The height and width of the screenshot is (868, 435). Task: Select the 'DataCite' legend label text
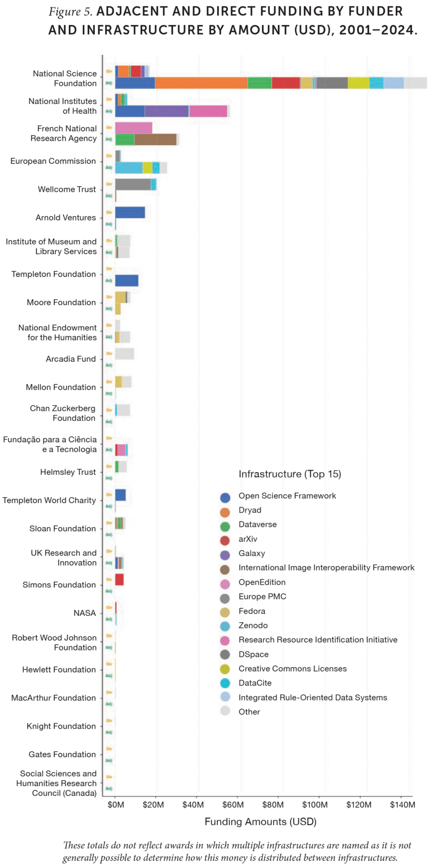(255, 683)
